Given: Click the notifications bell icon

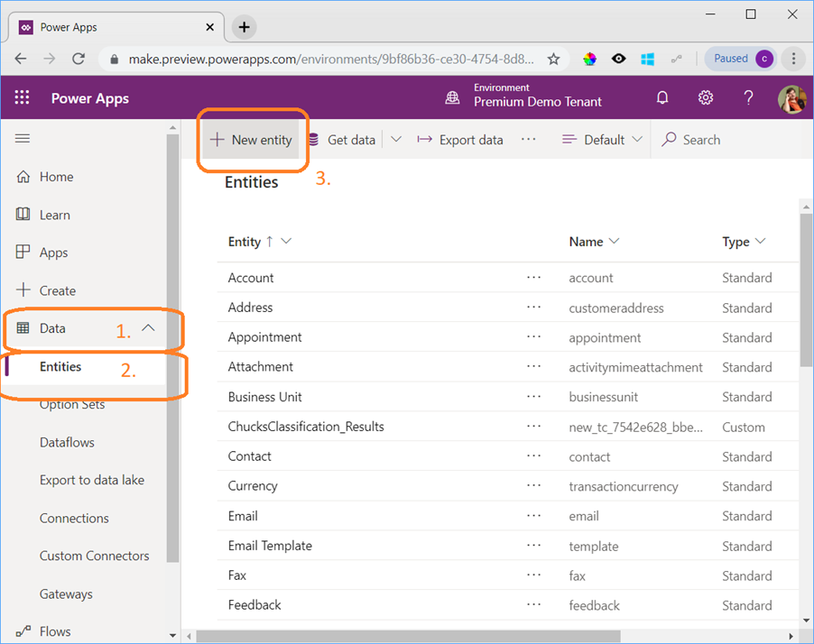Looking at the screenshot, I should point(661,97).
